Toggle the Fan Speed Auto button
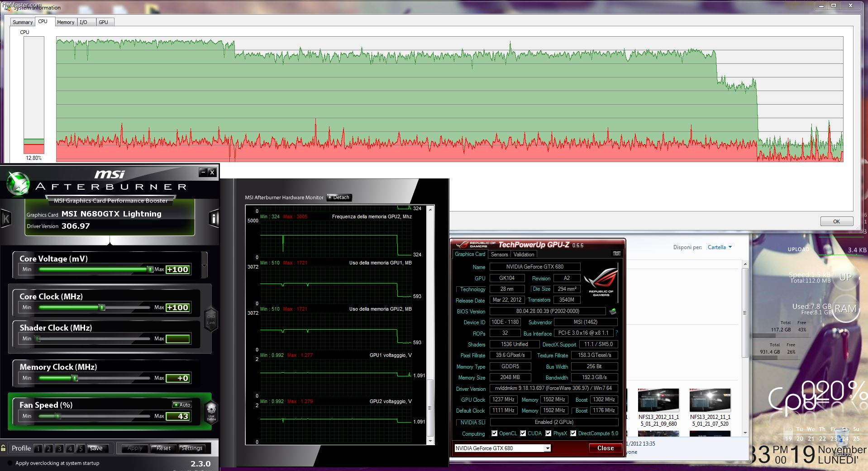 (x=182, y=405)
